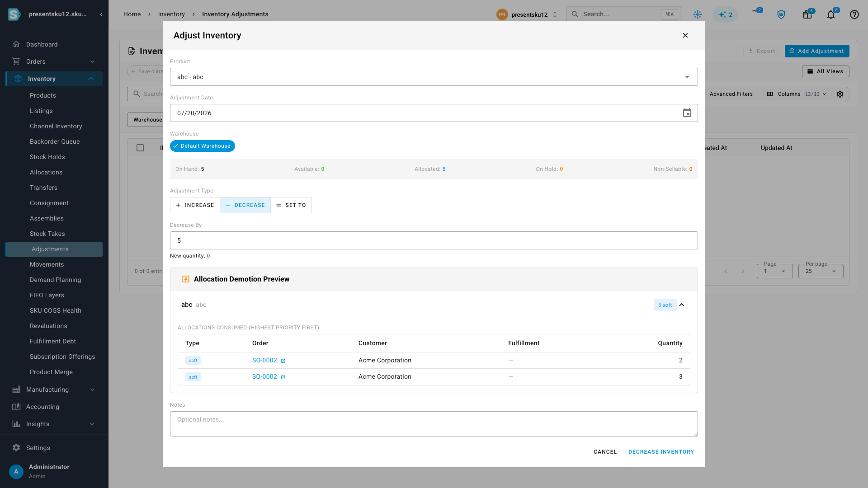Screen dimensions: 868x488
Task: Select the SET TO adjustment type
Action: tap(291, 205)
